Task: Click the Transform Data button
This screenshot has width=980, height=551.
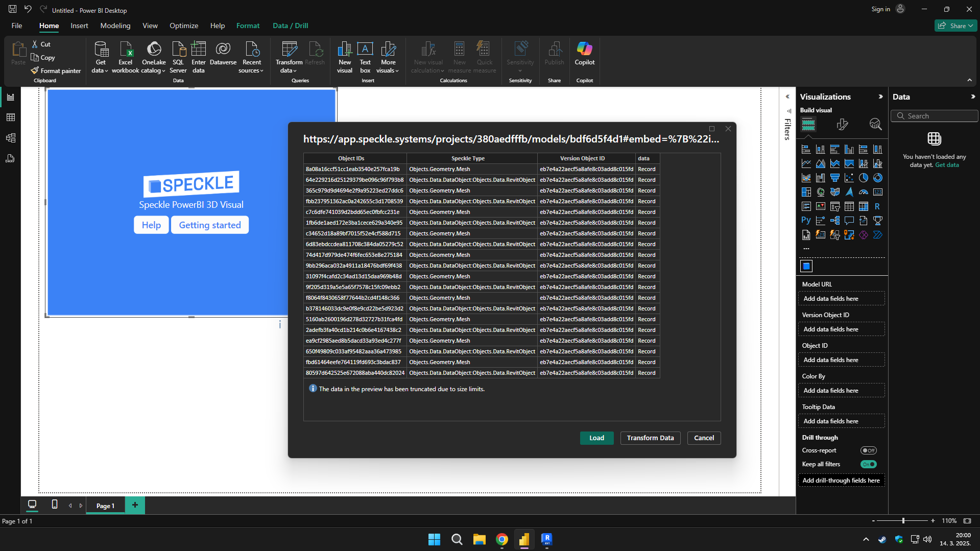Action: pyautogui.click(x=650, y=438)
